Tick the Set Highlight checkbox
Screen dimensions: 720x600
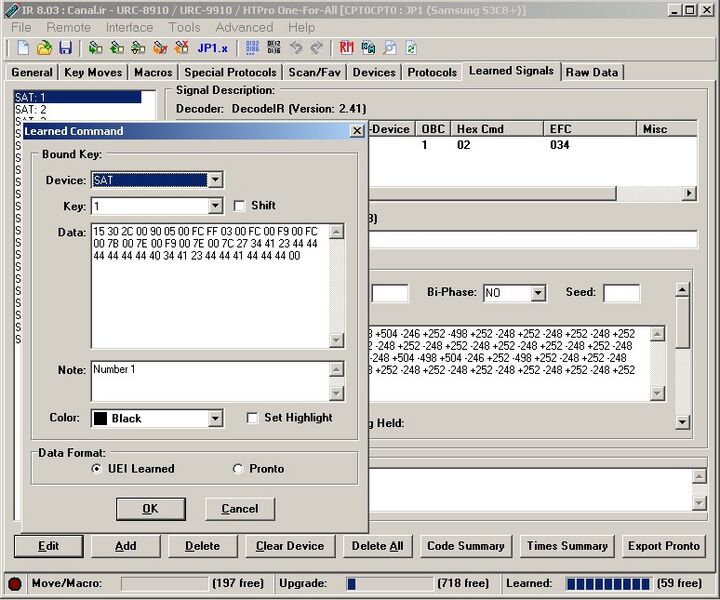252,418
